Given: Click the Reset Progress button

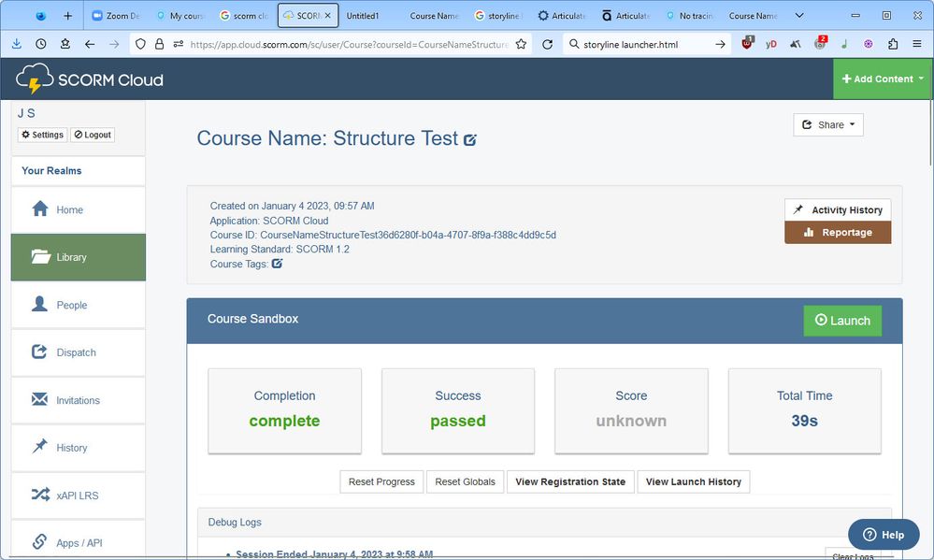Looking at the screenshot, I should [x=381, y=481].
